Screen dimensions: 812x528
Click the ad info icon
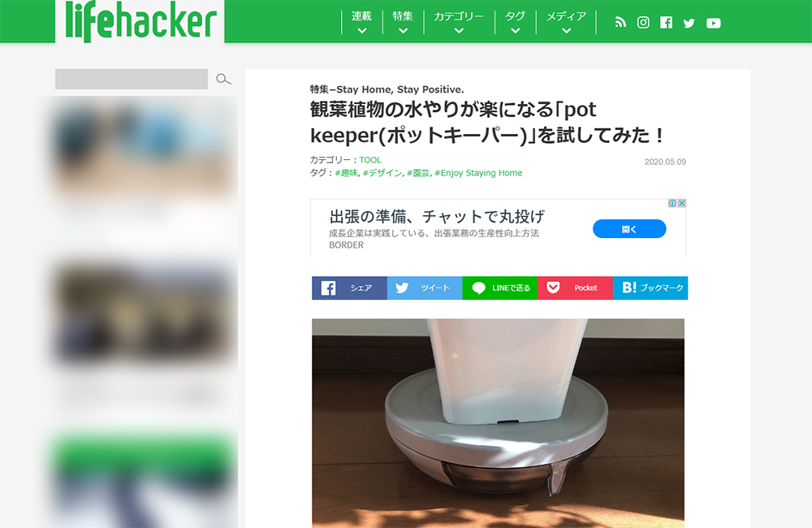[x=672, y=203]
